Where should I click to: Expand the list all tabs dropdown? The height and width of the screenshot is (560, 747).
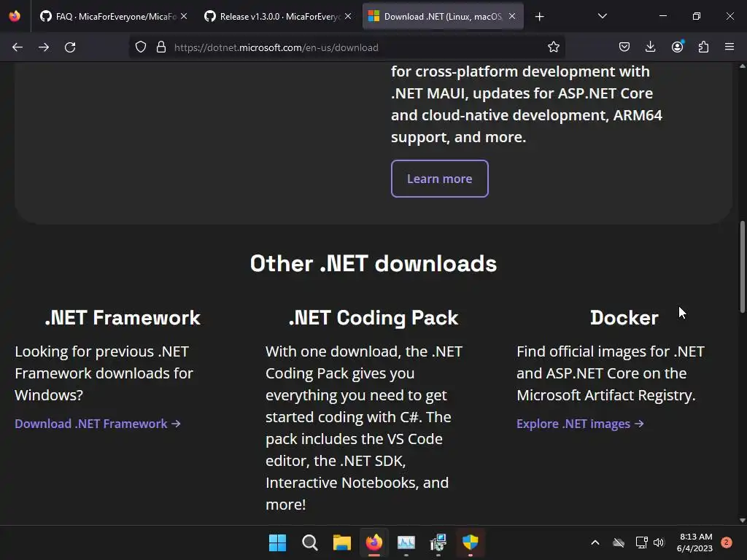(602, 16)
